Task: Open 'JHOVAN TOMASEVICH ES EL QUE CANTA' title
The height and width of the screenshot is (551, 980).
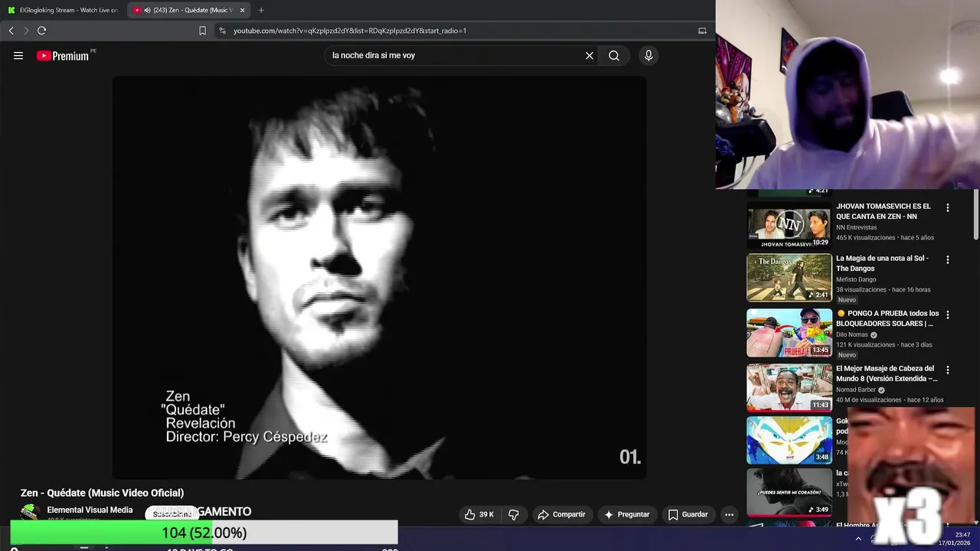Action: coord(884,211)
